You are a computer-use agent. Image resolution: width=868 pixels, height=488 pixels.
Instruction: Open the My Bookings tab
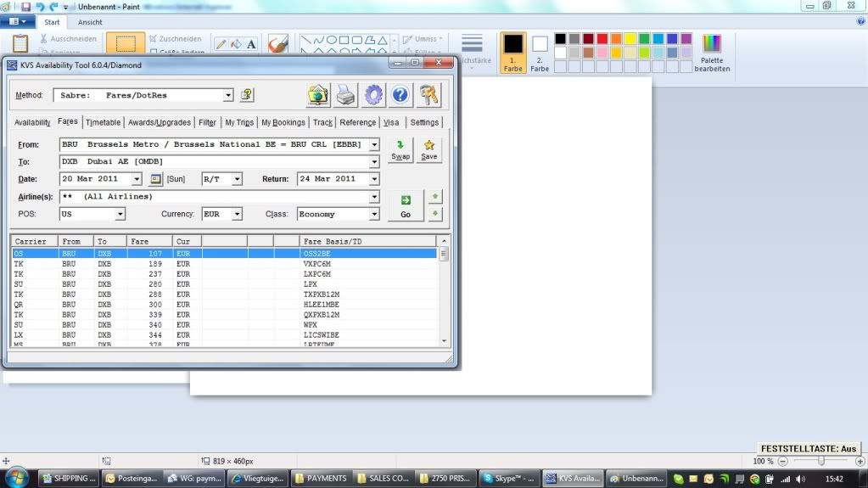point(283,122)
